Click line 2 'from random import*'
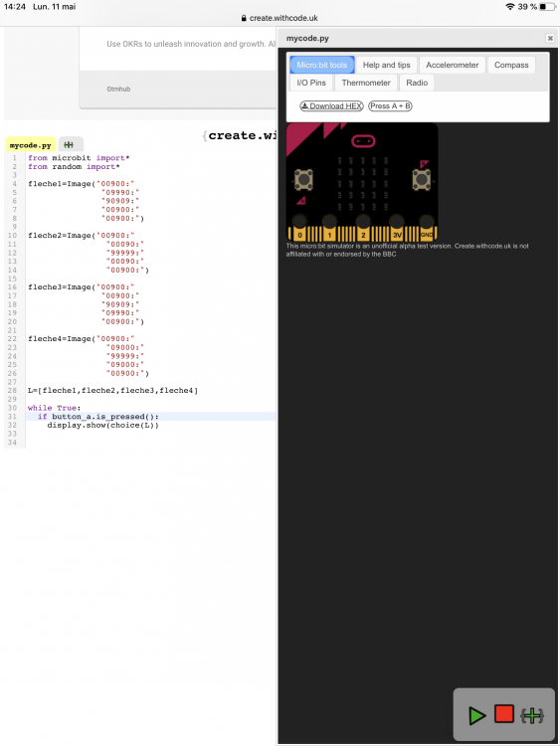 coord(74,166)
